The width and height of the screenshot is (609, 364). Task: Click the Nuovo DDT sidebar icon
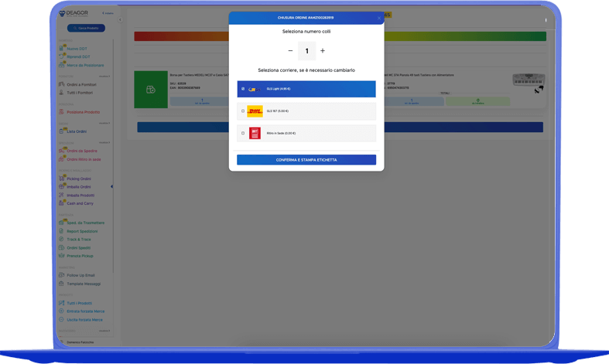[x=61, y=49]
